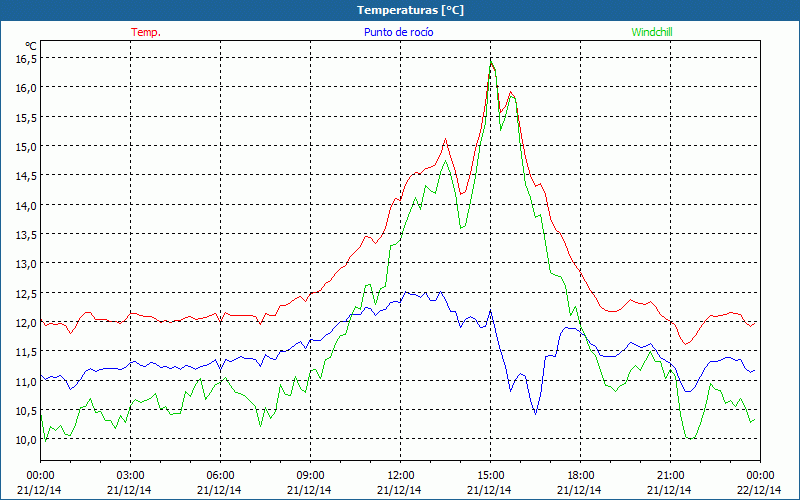
Task: Click the green windchill peak at 15:00
Action: (491, 62)
